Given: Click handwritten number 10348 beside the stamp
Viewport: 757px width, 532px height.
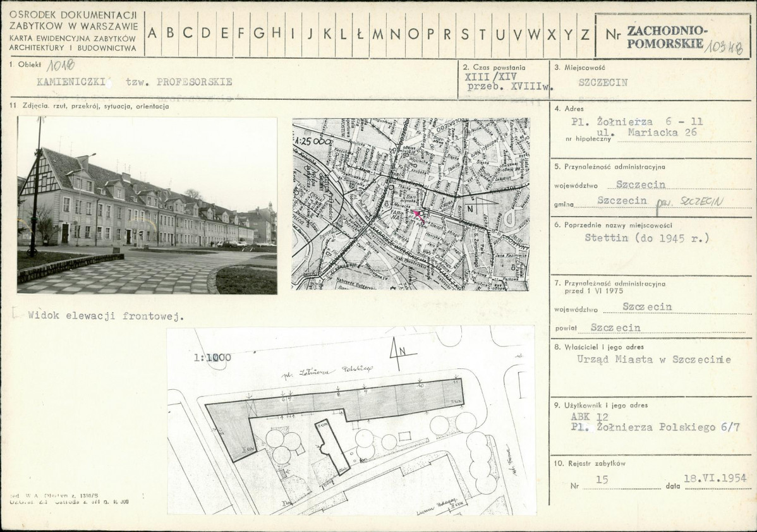Looking at the screenshot, I should [x=725, y=46].
